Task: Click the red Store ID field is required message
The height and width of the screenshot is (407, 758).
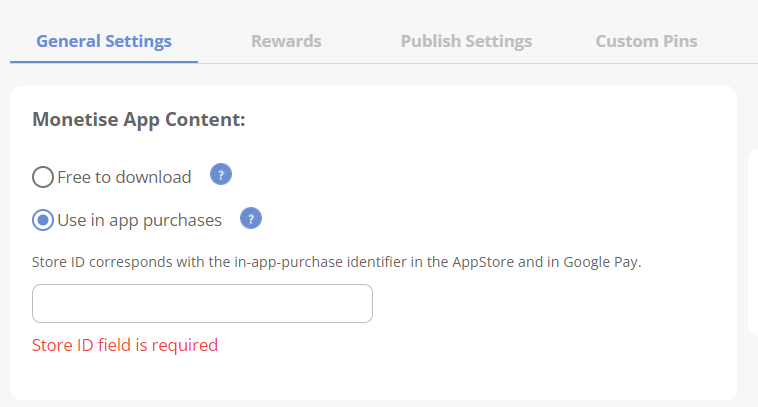Action: [125, 345]
